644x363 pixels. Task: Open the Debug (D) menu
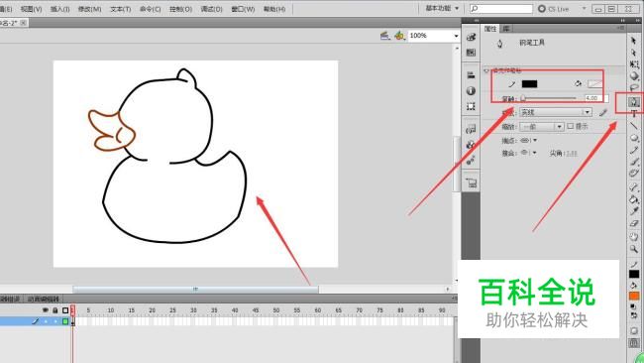[211, 9]
